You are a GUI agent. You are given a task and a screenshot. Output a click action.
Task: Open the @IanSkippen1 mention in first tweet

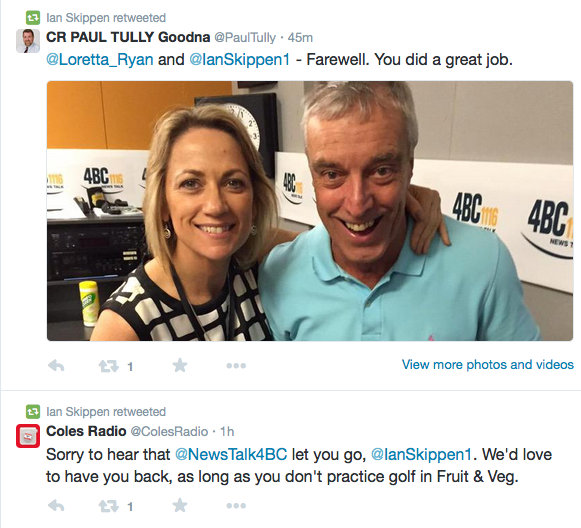(240, 60)
